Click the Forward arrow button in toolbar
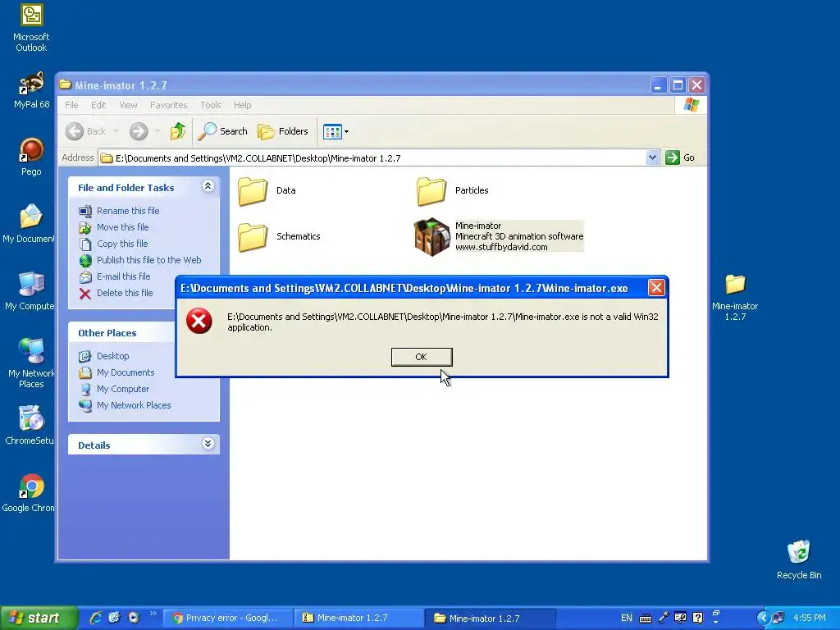 139,131
